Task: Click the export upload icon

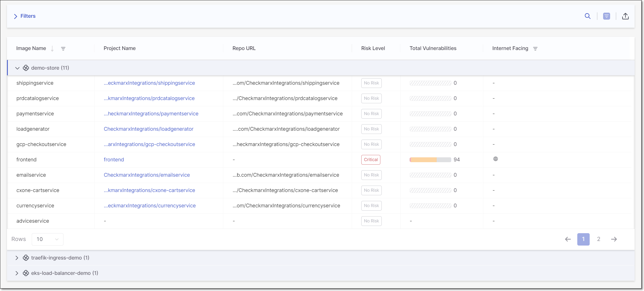Action: pos(625,16)
